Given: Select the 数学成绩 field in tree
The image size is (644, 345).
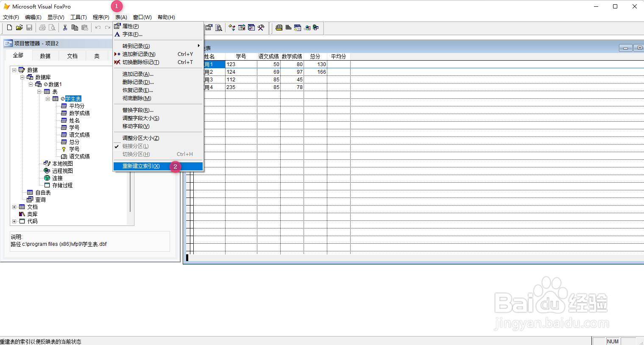Looking at the screenshot, I should [x=79, y=113].
